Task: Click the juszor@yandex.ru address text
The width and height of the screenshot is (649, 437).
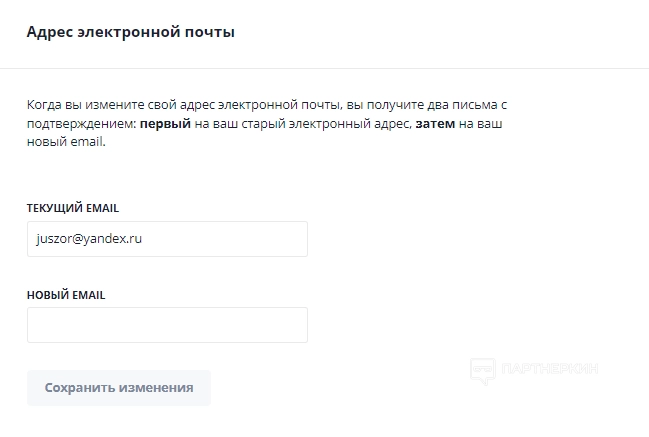Action: [x=91, y=240]
